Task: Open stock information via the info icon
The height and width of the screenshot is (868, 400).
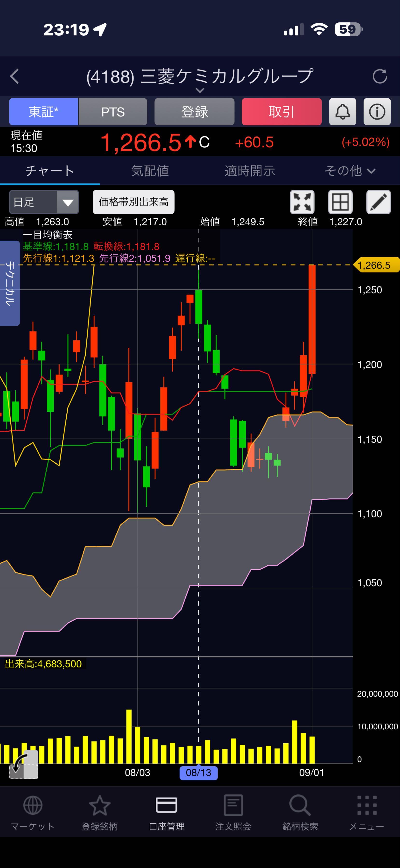Action: coord(377,112)
